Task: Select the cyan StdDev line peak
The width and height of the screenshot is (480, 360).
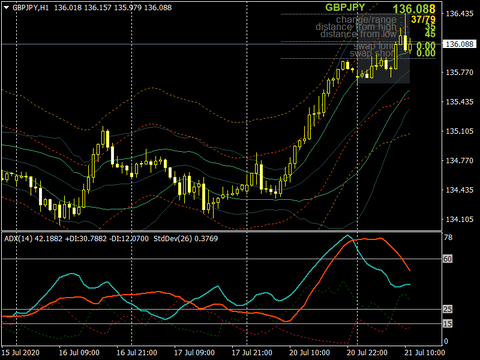Action: 348,236
